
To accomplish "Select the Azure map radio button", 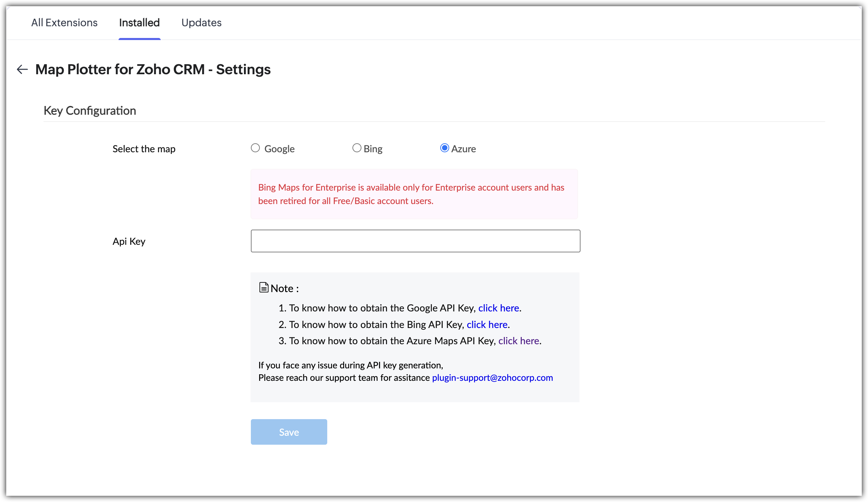I will (x=444, y=148).
